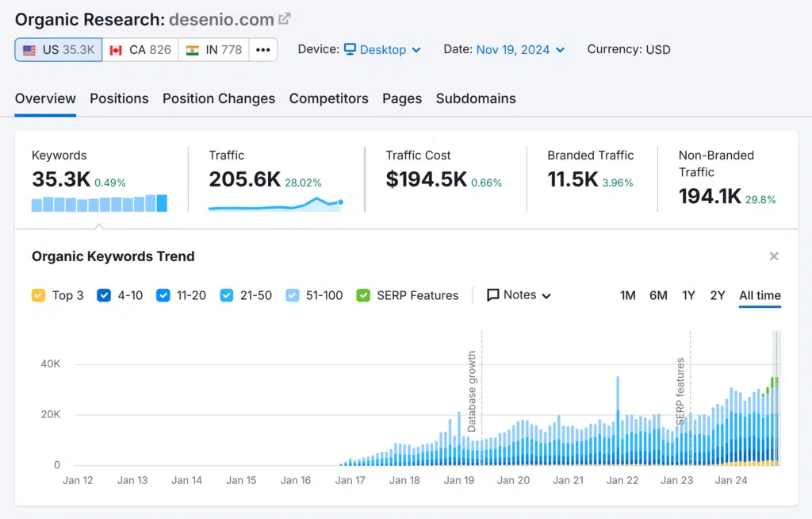Expand the Device Desktop dropdown
812x519 pixels.
pyautogui.click(x=382, y=49)
